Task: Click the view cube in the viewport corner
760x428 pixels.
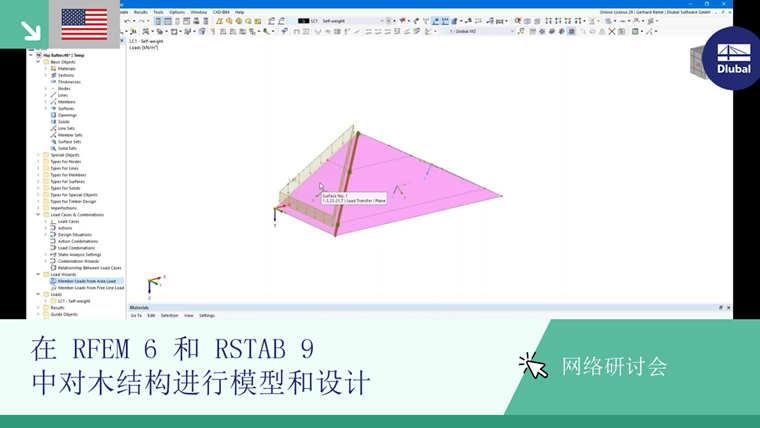Action: pos(697,62)
